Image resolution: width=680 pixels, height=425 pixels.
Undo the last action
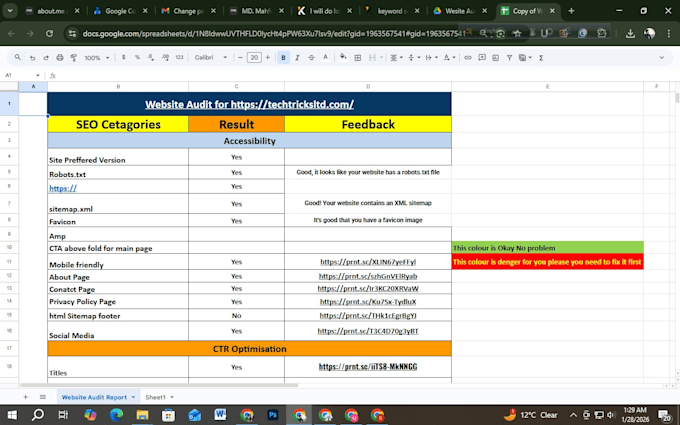(33, 58)
